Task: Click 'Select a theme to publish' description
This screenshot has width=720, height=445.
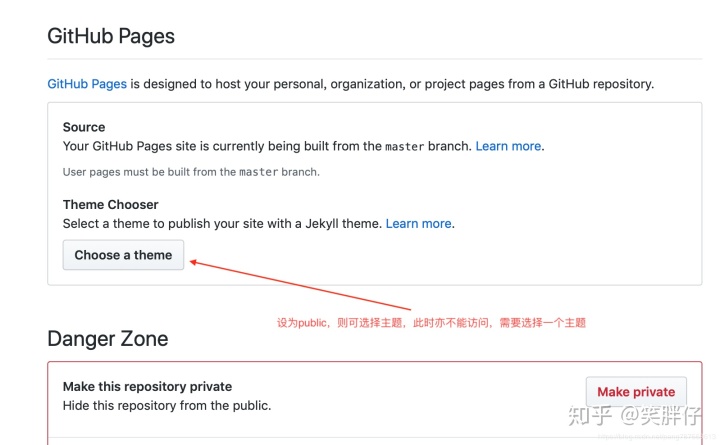Action: click(x=222, y=224)
